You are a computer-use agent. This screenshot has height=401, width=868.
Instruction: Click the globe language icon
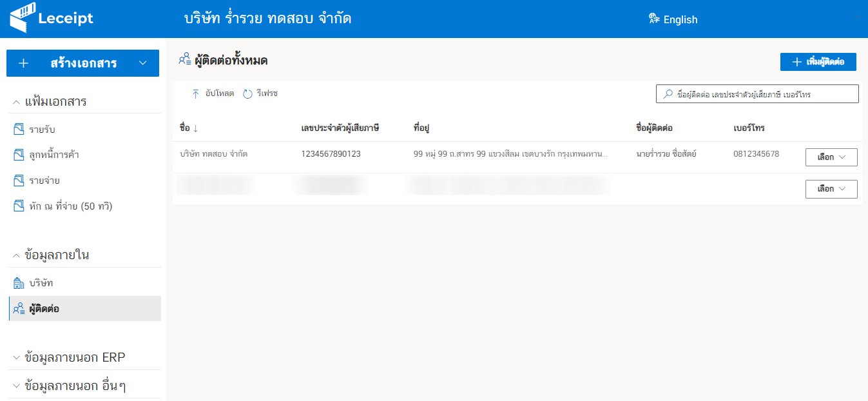655,19
